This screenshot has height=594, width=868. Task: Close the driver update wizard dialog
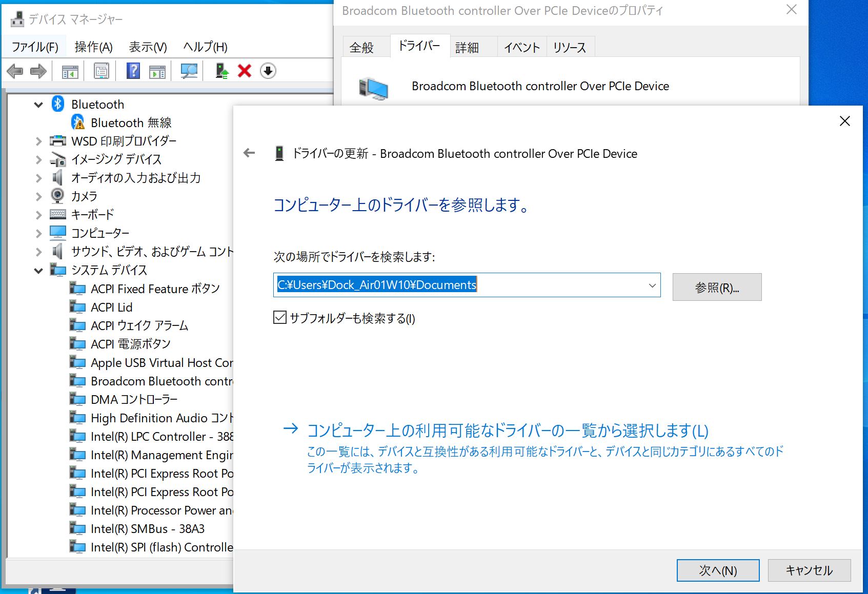[x=844, y=121]
